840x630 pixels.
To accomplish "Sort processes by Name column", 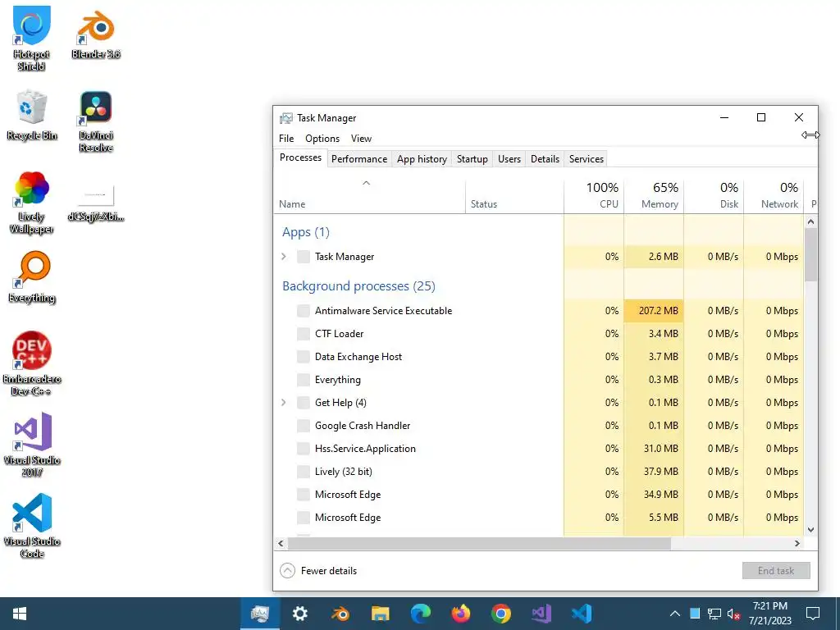I will click(370, 197).
